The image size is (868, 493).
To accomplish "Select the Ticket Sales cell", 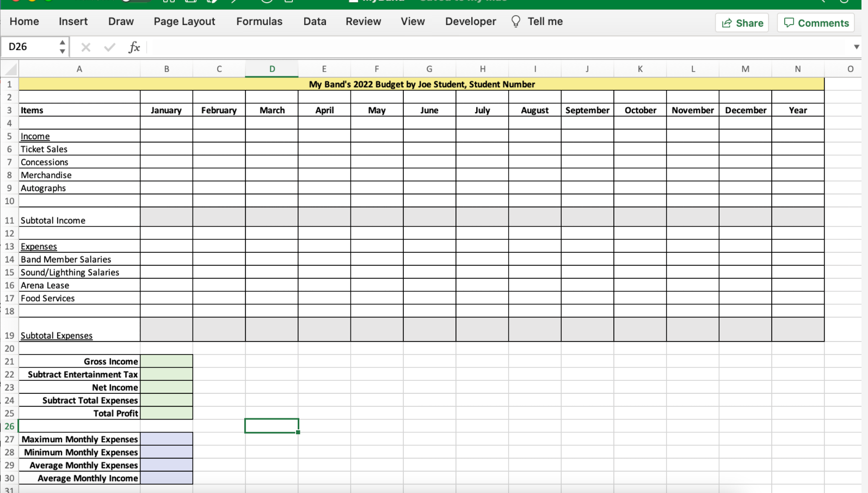I will [79, 149].
